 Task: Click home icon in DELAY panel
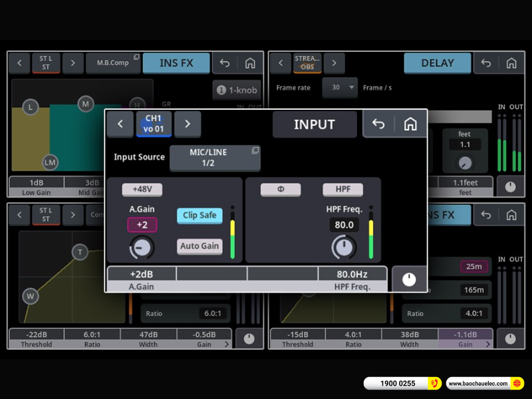(511, 63)
